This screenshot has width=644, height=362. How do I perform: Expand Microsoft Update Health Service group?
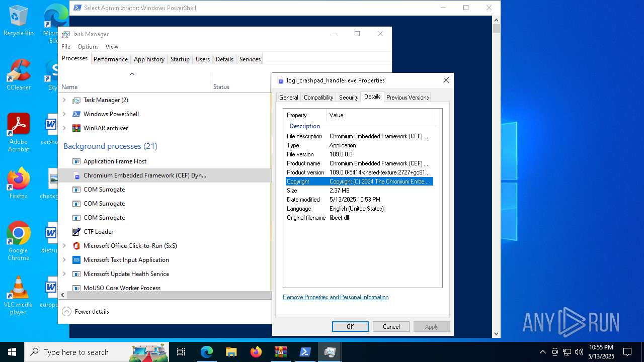pos(64,274)
